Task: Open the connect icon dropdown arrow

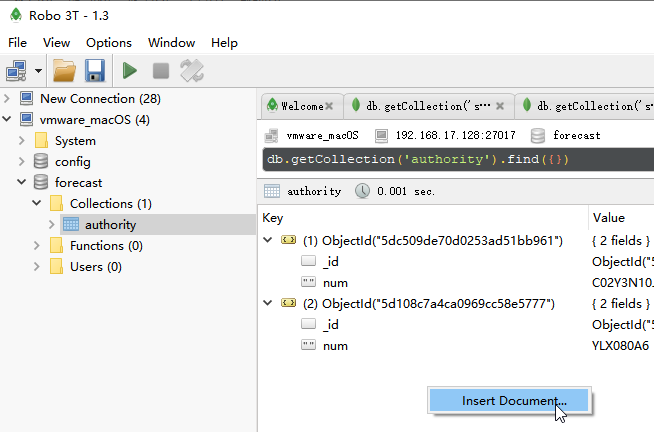Action: 38,71
